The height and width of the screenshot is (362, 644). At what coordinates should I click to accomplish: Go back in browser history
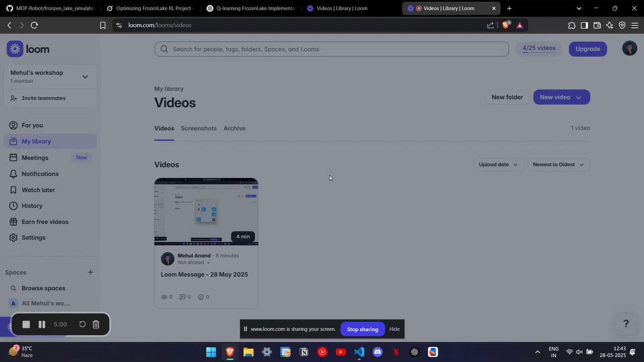tap(9, 25)
